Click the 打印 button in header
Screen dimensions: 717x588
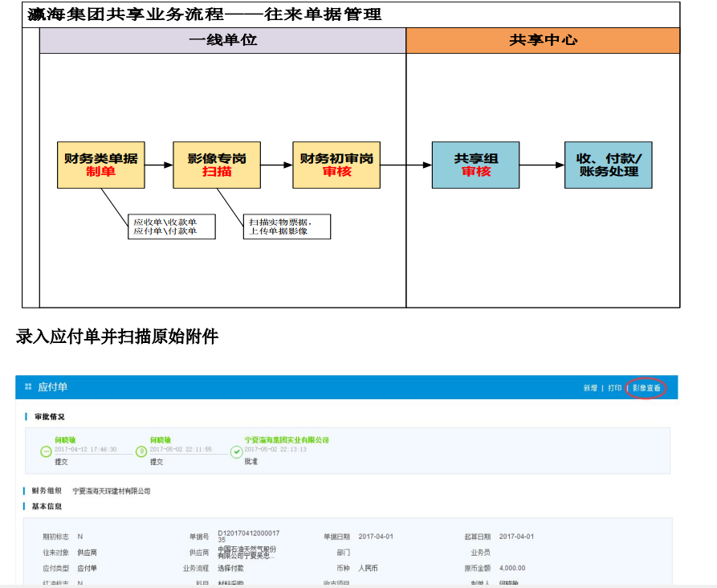pyautogui.click(x=614, y=388)
